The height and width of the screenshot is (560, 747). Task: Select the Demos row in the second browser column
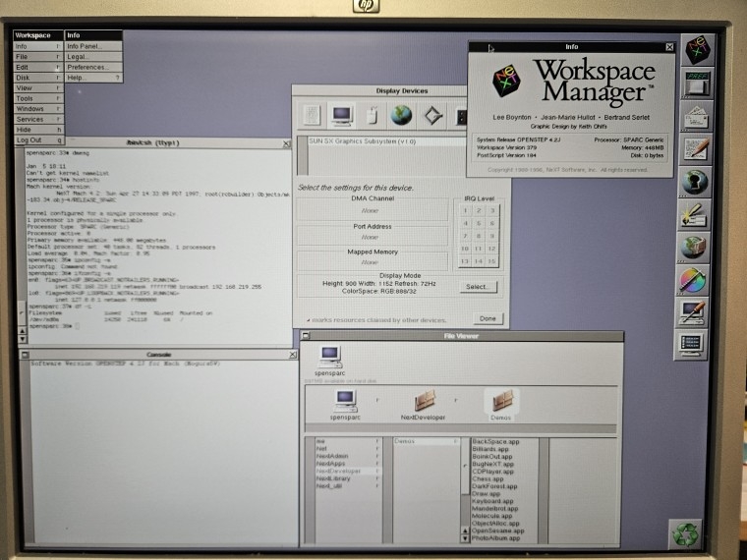tap(427, 441)
